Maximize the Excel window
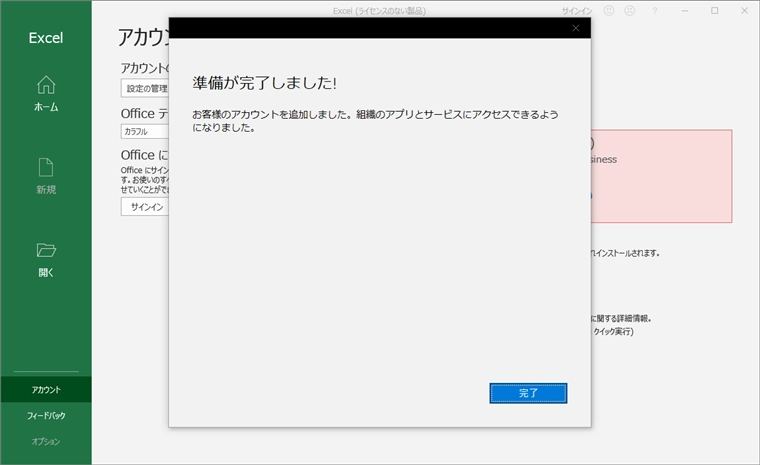 [714, 11]
